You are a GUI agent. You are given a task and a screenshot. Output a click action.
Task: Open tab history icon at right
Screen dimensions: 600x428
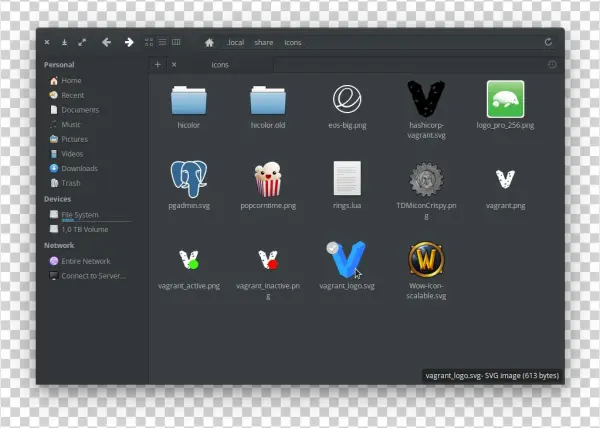pyautogui.click(x=552, y=64)
